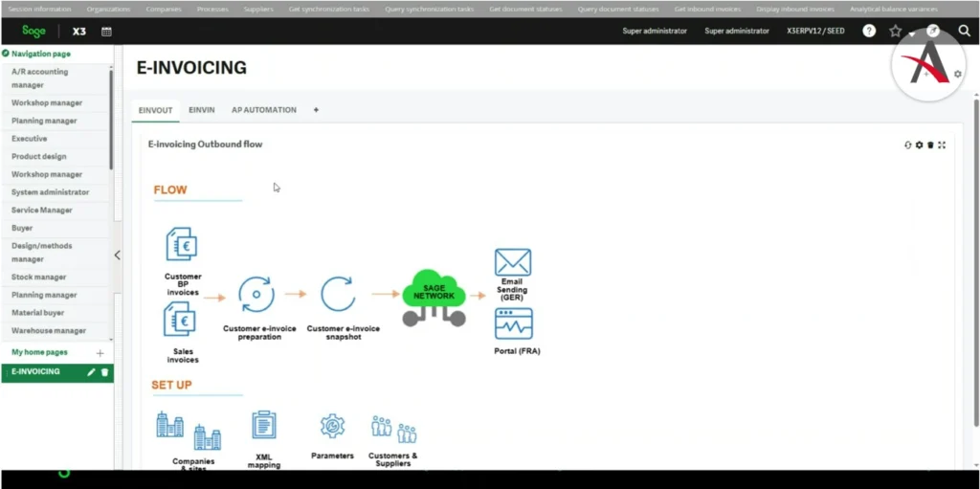Open Get document statuses shortcut
The height and width of the screenshot is (489, 980).
pos(525,10)
